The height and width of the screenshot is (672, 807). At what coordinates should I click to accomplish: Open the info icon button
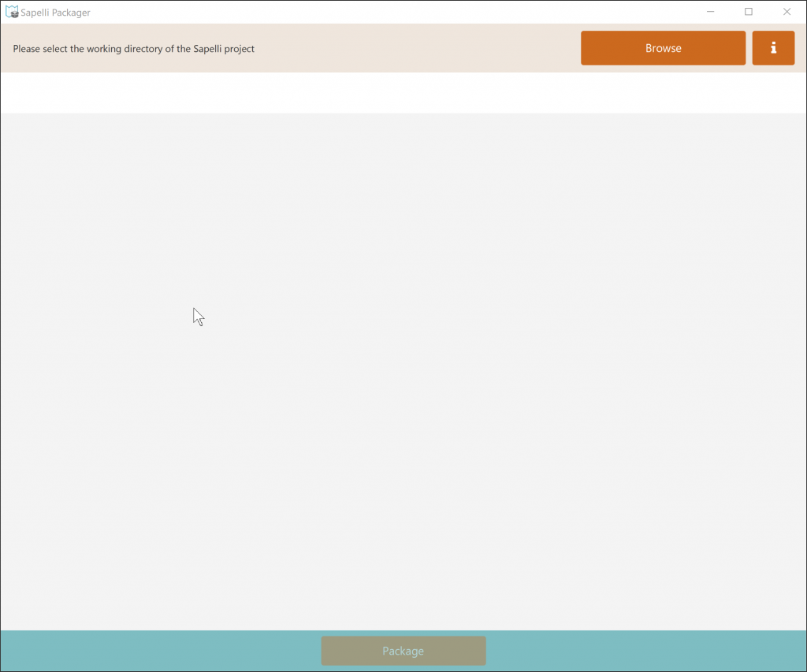(773, 48)
